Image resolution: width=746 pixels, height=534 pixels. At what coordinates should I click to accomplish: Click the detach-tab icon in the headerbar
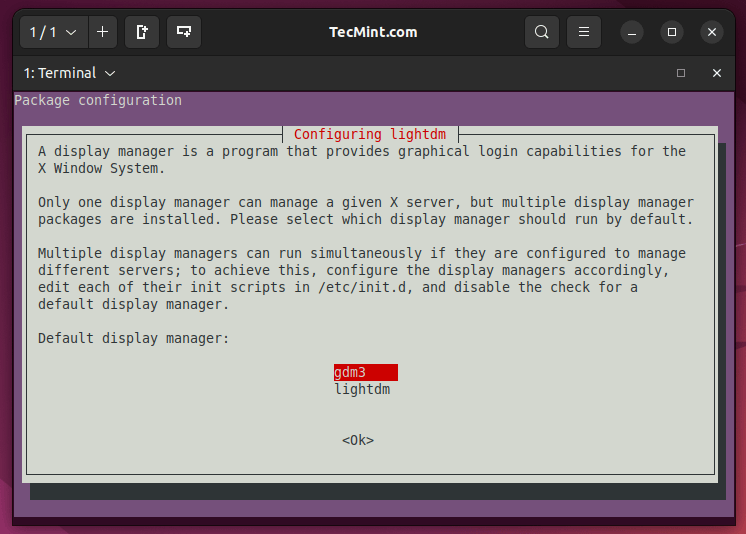(142, 32)
